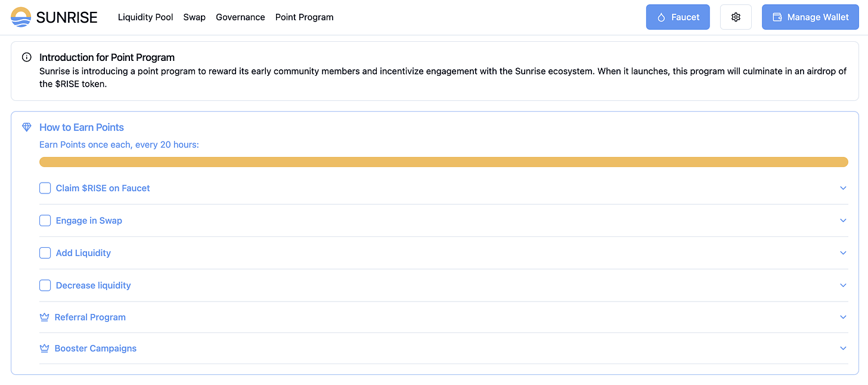Expand the Add Liquidity row chevron
Image resolution: width=868 pixels, height=385 pixels.
click(x=843, y=252)
